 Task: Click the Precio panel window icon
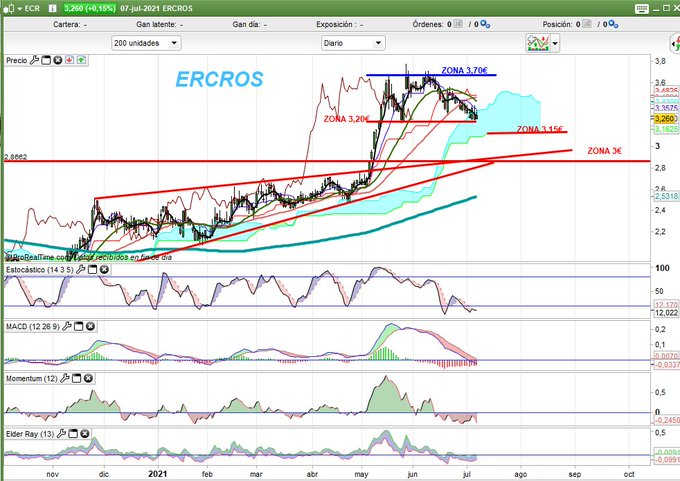[46, 60]
